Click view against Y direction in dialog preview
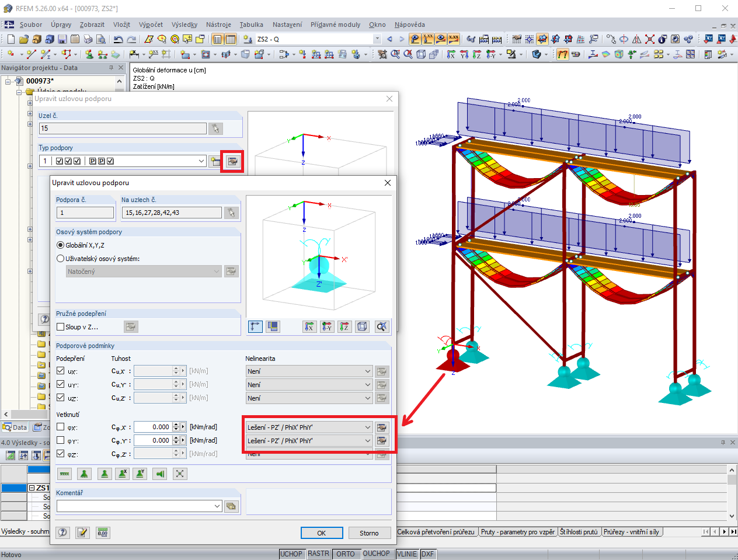The height and width of the screenshot is (560, 738). click(x=327, y=326)
